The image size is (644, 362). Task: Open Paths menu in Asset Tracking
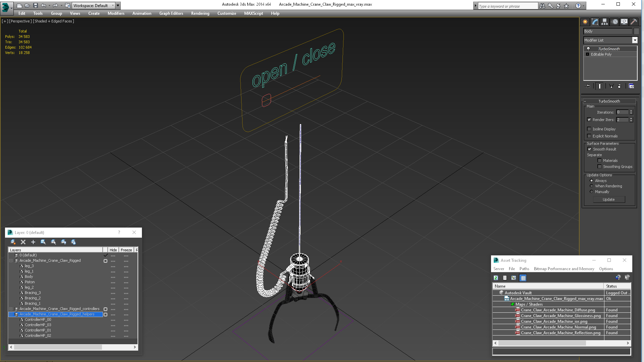pyautogui.click(x=524, y=269)
